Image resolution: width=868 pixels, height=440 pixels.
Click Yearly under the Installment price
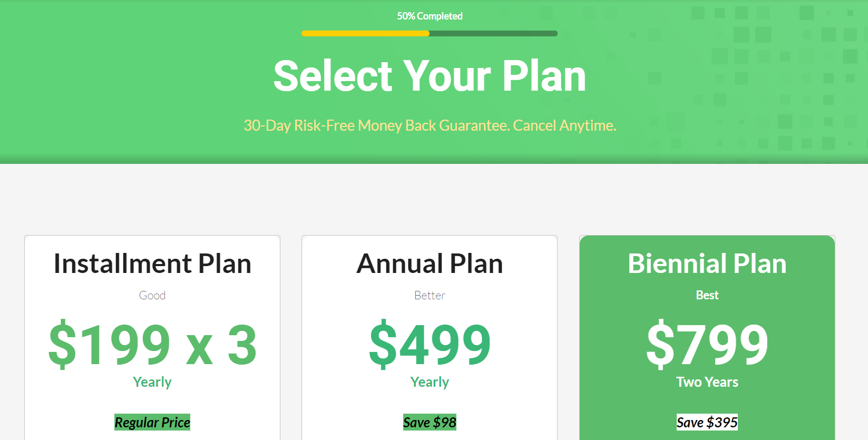(x=152, y=382)
